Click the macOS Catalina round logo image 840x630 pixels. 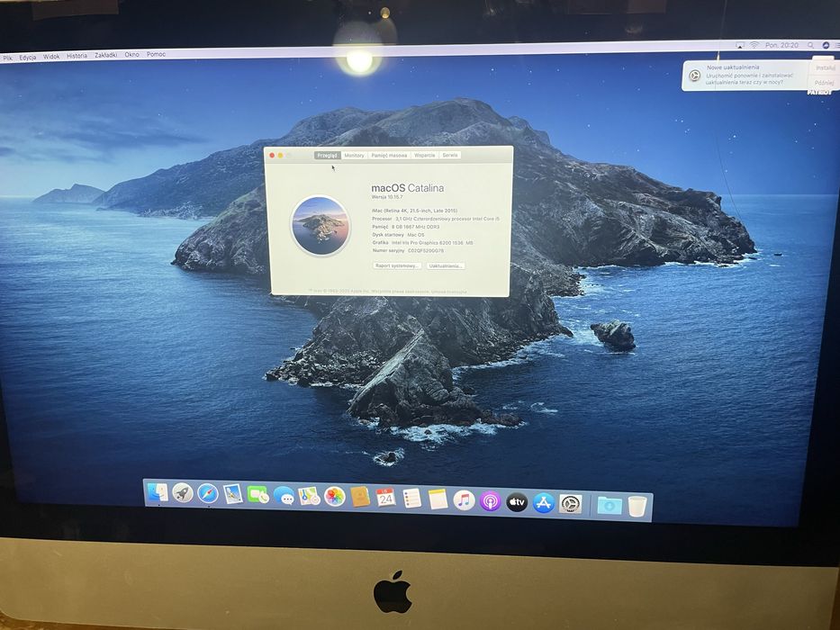click(x=321, y=225)
